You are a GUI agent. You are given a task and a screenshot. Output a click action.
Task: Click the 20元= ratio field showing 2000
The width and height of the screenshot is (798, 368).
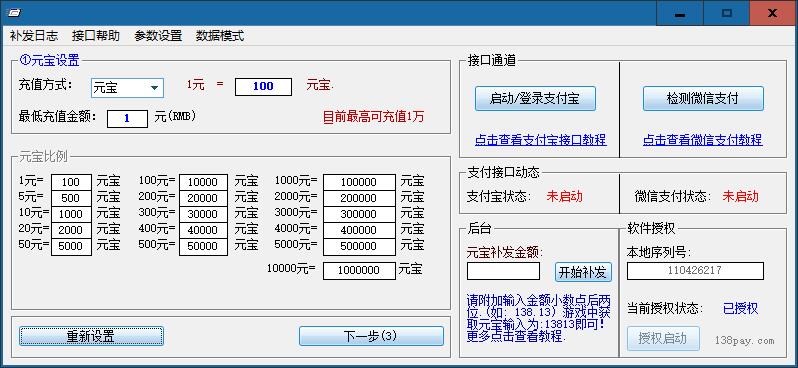(71, 230)
